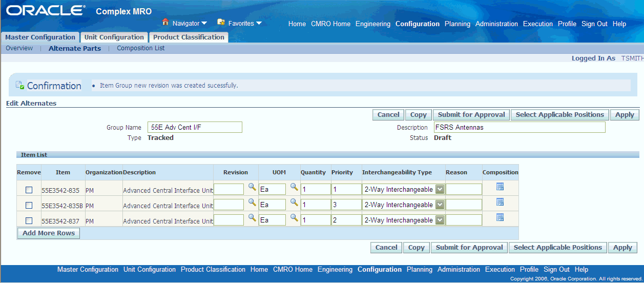Click Reason field for 55E3542-837
Screen dimensions: 644x283
click(464, 220)
